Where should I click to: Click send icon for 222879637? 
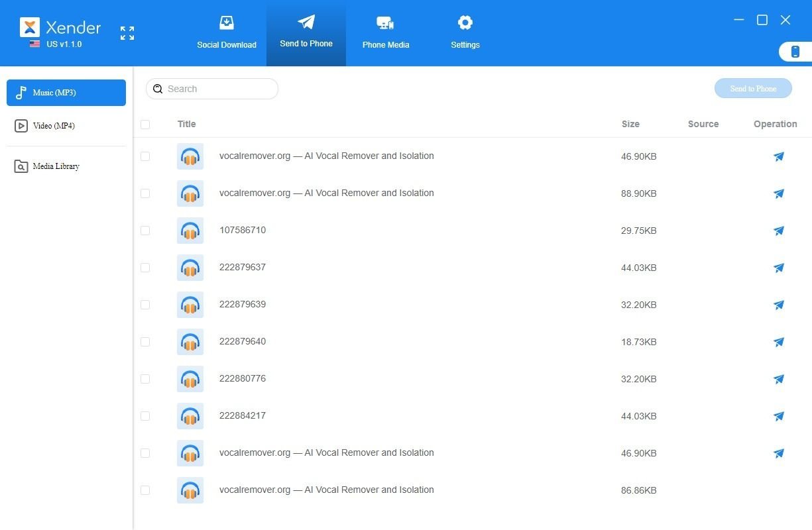pos(779,268)
